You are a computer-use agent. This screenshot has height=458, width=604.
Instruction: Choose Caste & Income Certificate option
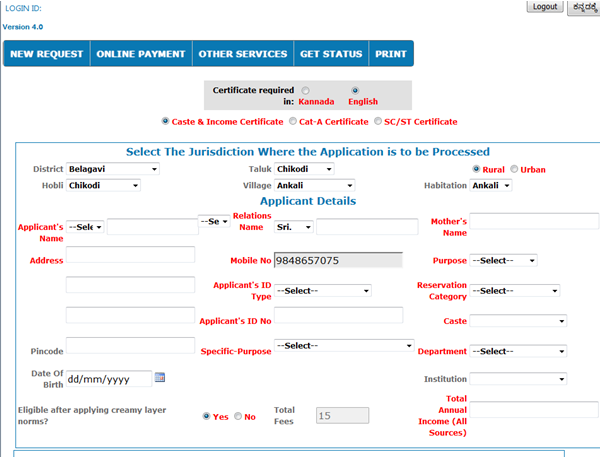point(165,121)
